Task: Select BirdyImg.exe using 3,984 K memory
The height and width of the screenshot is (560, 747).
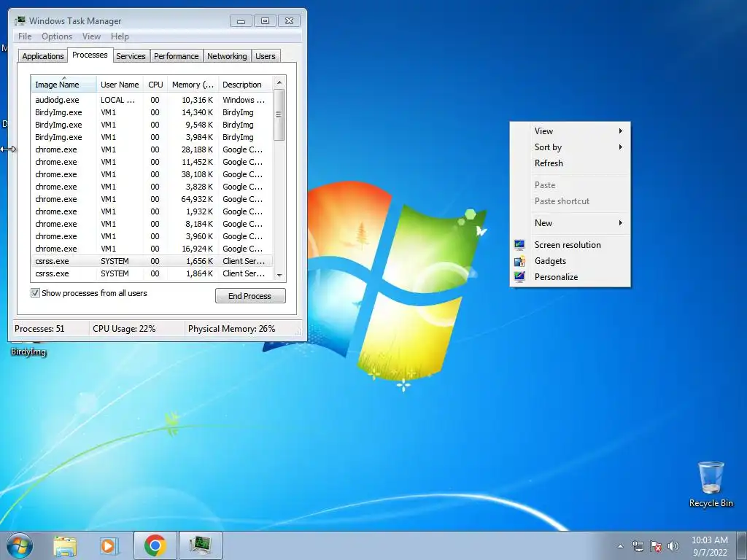Action: (152, 137)
